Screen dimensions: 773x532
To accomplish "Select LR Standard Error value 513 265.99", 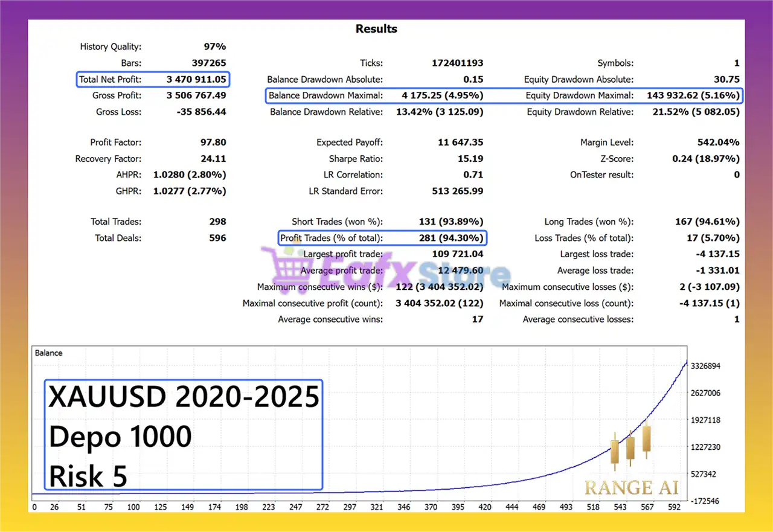I will point(457,191).
